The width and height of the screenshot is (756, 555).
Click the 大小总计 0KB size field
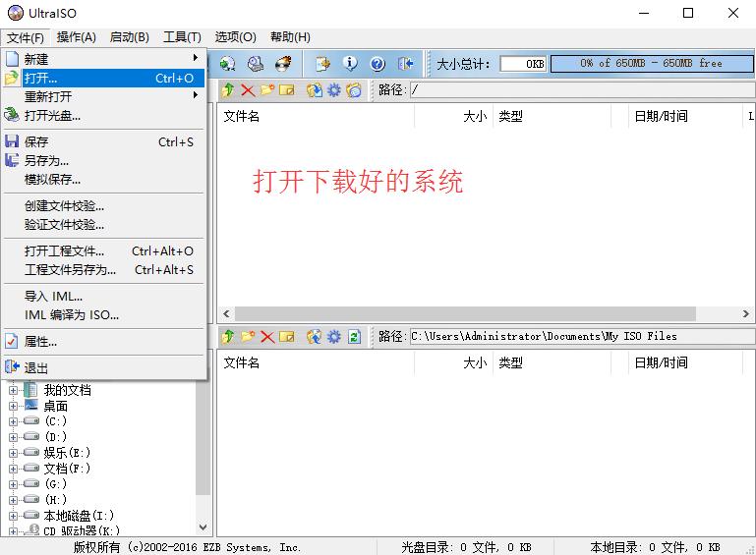coord(523,64)
